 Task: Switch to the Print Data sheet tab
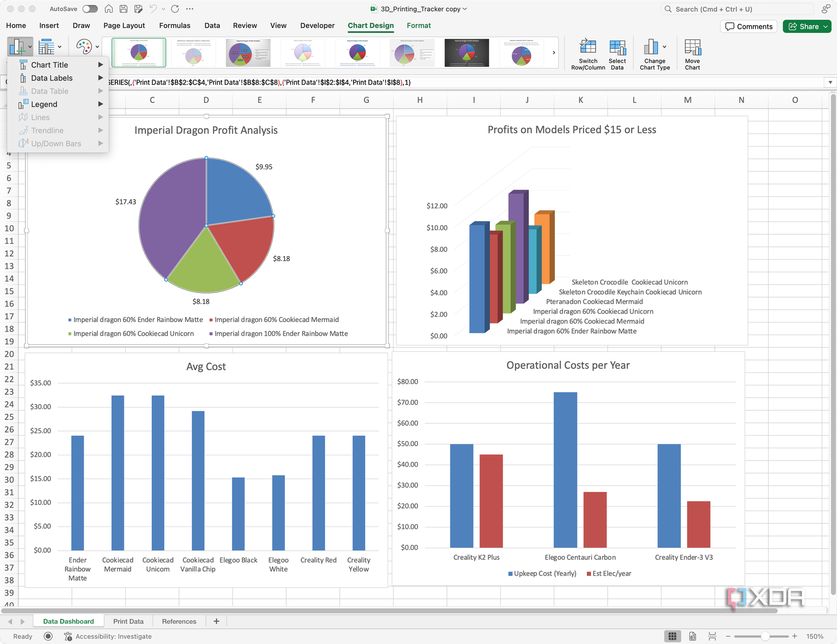tap(128, 621)
